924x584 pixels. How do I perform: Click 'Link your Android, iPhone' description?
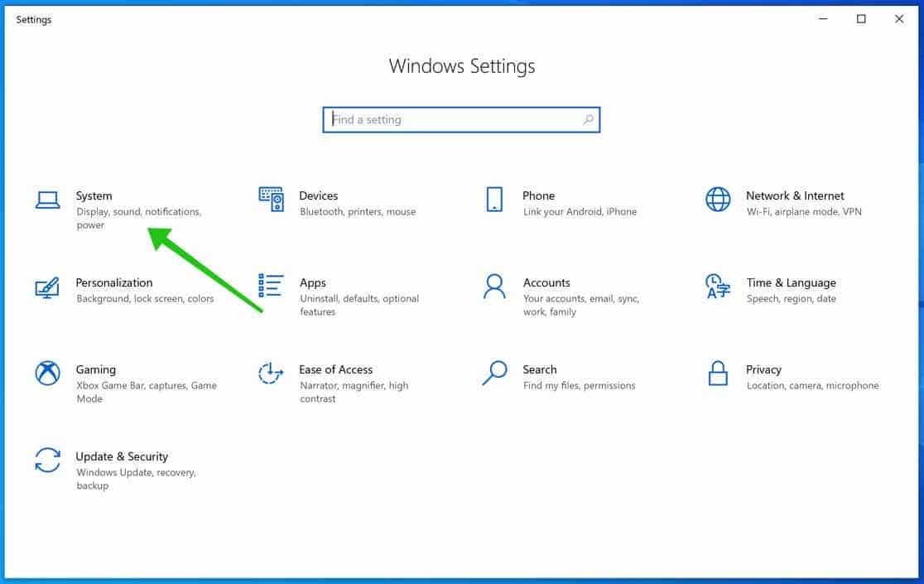pos(580,211)
